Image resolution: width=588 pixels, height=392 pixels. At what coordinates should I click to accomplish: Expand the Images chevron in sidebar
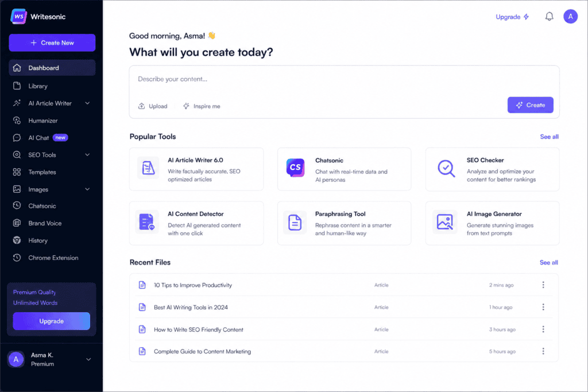(87, 189)
